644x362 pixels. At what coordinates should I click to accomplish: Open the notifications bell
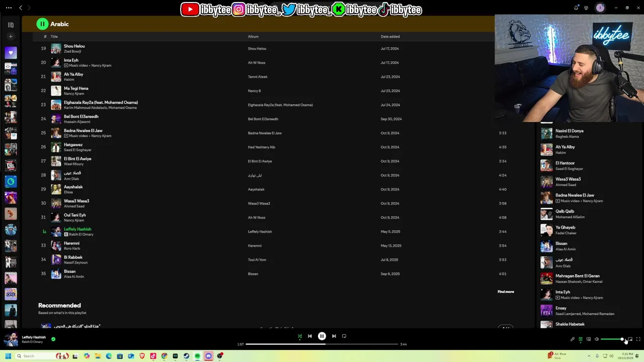click(x=576, y=8)
